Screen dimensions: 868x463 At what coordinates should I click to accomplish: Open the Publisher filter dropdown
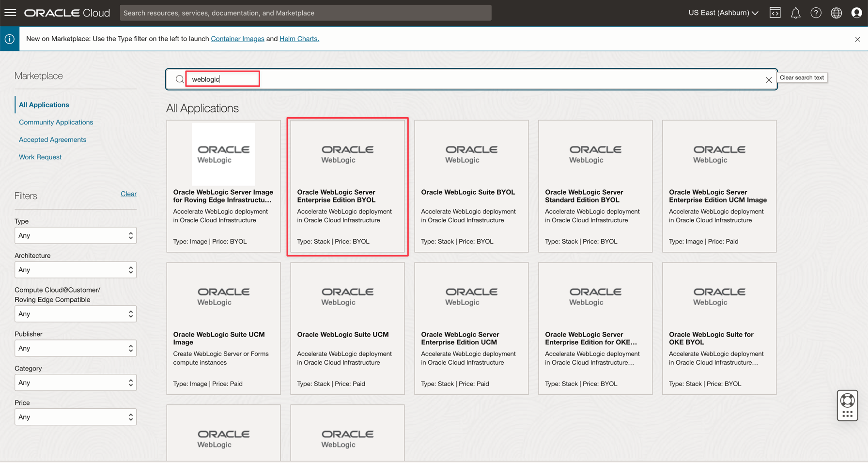[x=75, y=348]
